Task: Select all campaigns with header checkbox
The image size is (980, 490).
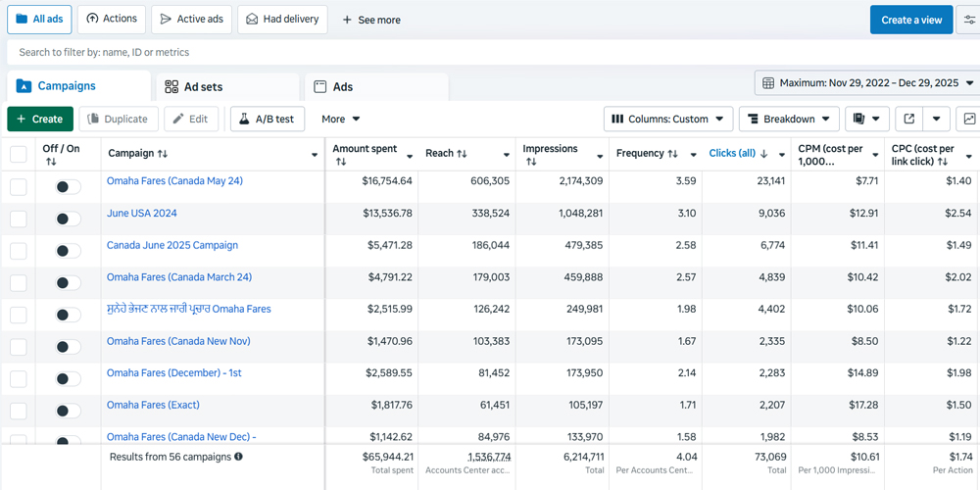Action: point(19,154)
